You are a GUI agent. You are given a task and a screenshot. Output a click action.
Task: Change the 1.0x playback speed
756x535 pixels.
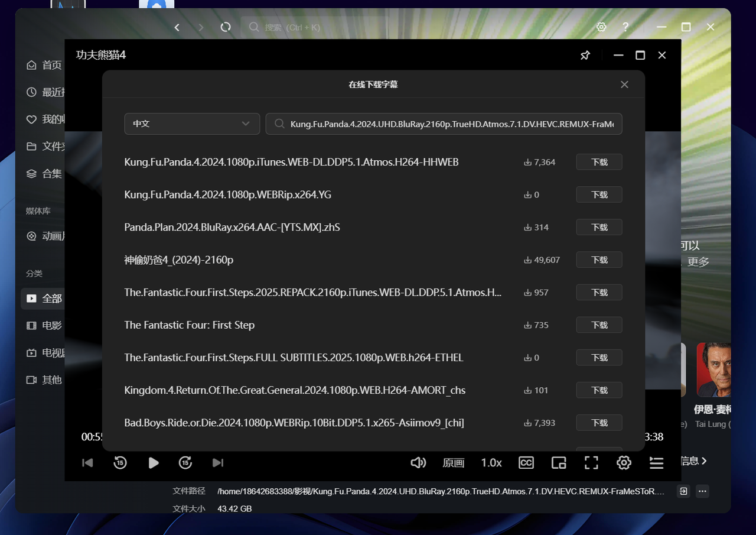click(491, 463)
